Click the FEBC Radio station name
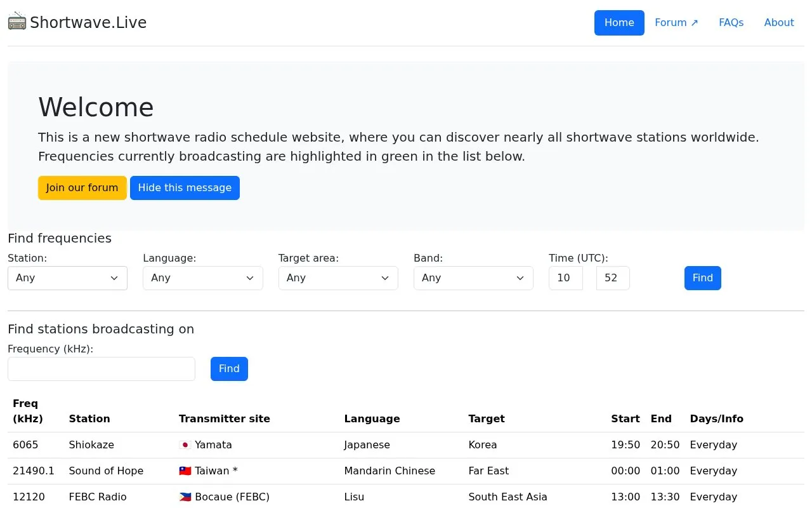812x508 pixels. pyautogui.click(x=98, y=497)
